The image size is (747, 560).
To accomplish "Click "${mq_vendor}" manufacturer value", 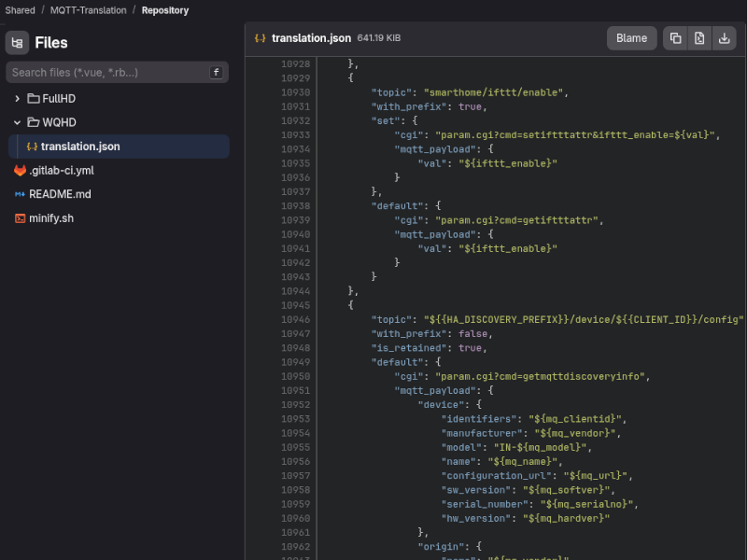I will coord(574,433).
